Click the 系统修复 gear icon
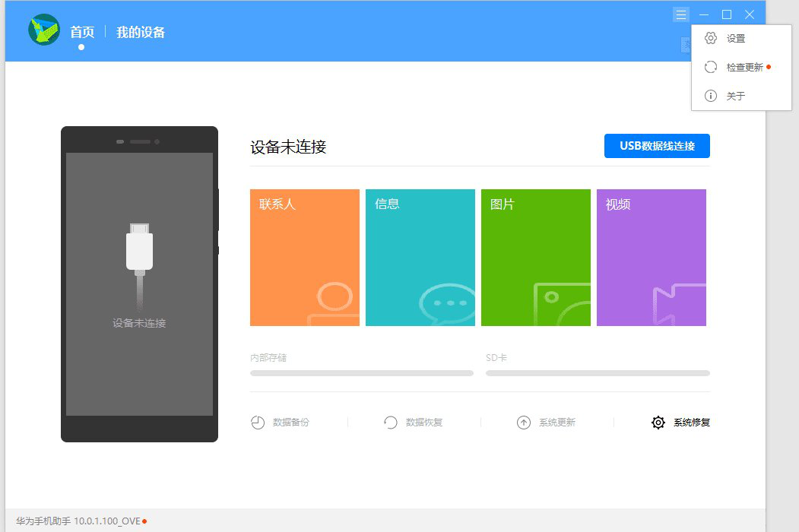 coord(658,422)
